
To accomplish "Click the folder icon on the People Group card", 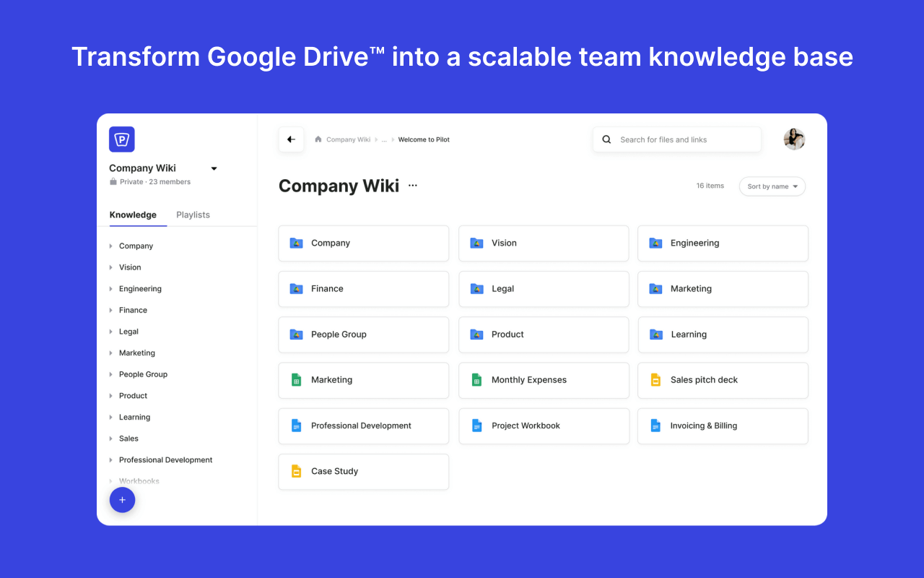I will click(296, 335).
